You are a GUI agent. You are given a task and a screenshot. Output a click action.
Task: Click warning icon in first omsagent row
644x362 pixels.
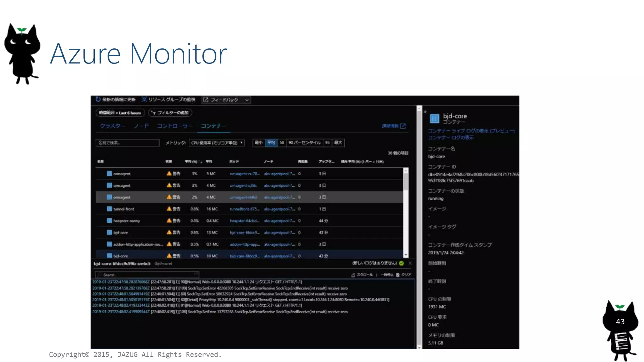(169, 173)
